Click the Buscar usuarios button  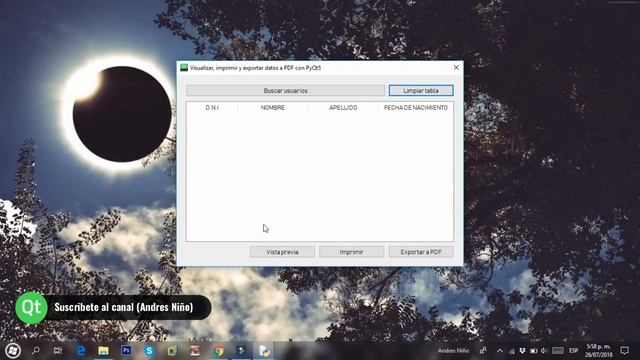click(285, 90)
